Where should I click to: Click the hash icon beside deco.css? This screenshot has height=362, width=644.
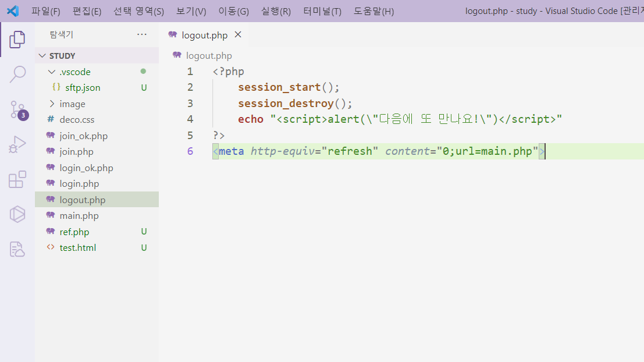coord(51,119)
